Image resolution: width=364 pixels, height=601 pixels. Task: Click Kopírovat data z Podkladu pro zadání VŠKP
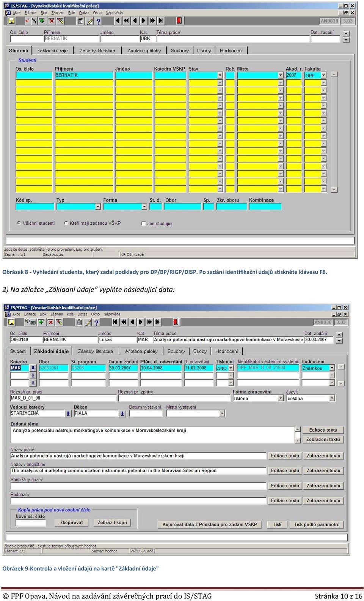210,524
